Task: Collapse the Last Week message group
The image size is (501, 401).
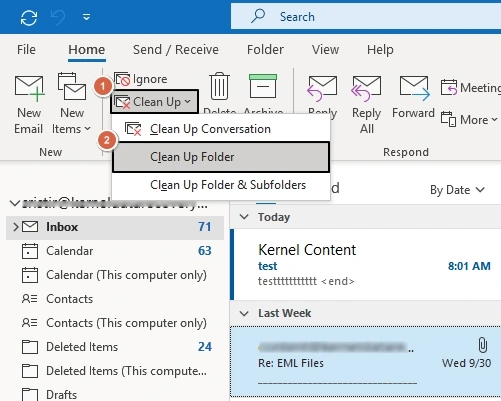Action: tap(244, 313)
